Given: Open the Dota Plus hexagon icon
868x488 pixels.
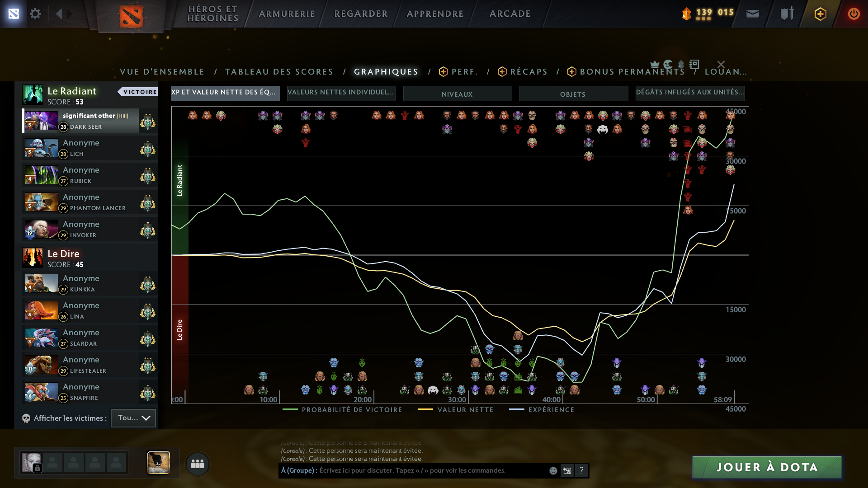Looking at the screenshot, I should tap(821, 14).
